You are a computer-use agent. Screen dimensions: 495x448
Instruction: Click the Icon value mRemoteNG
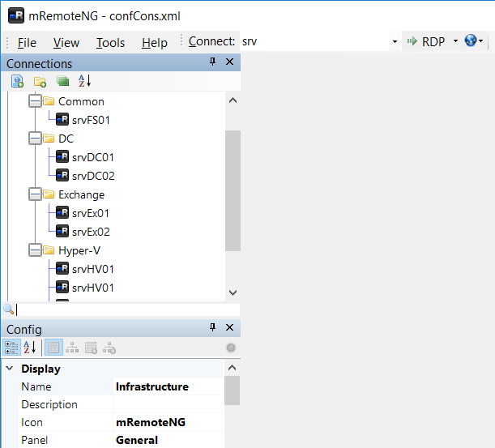pyautogui.click(x=169, y=422)
